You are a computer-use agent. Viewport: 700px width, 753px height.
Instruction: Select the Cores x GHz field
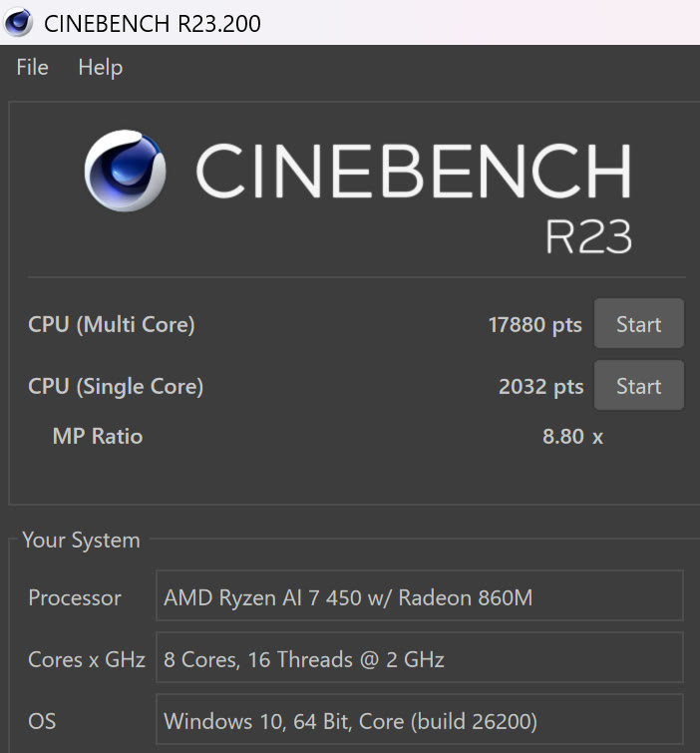coord(419,657)
